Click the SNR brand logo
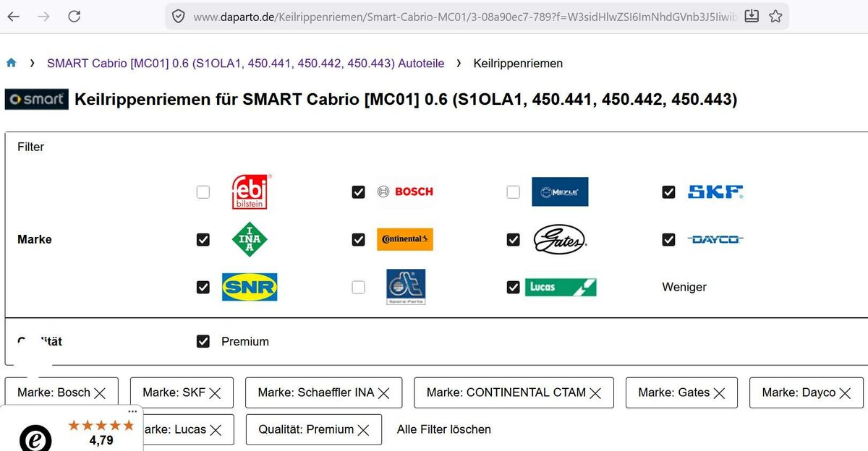Viewport: 868px width, 451px height. (x=250, y=287)
